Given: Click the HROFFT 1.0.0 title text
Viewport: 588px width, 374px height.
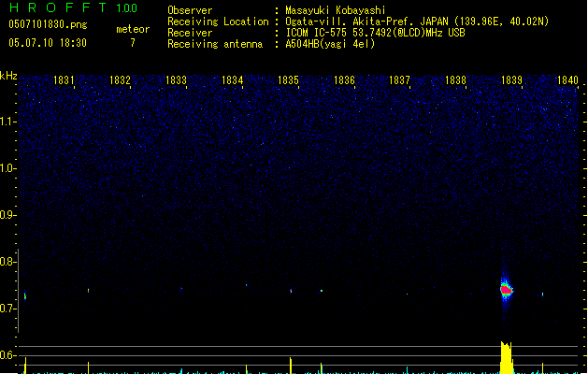Looking at the screenshot, I should pos(74,7).
